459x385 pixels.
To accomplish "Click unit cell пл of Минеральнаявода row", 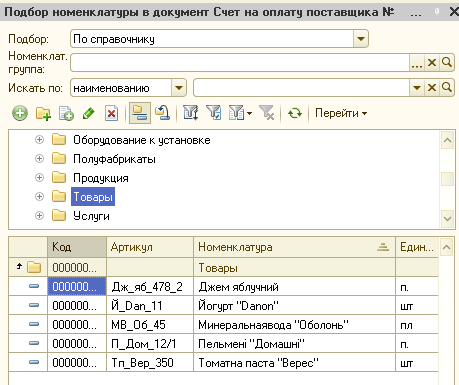I will [417, 325].
